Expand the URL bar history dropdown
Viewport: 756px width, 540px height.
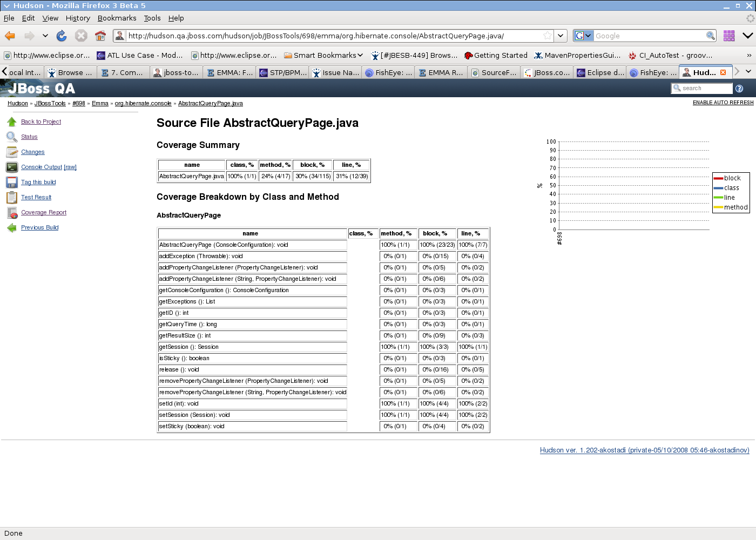click(561, 36)
